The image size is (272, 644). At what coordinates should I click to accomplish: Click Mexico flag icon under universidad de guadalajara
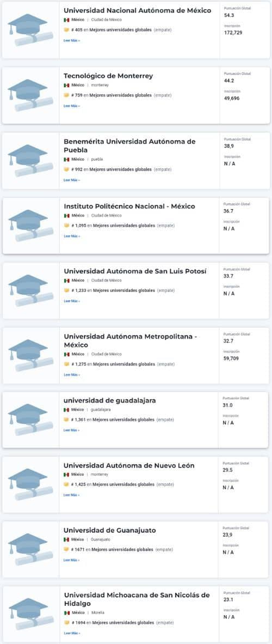coord(66,410)
